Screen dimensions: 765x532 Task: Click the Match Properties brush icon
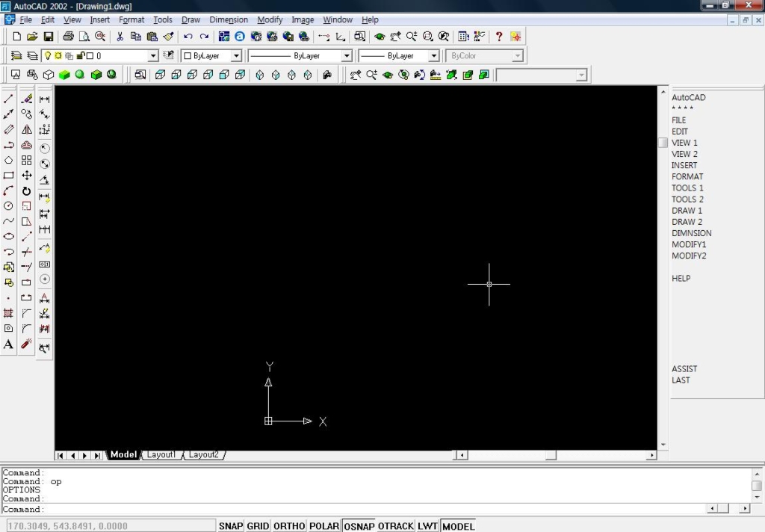click(x=168, y=37)
